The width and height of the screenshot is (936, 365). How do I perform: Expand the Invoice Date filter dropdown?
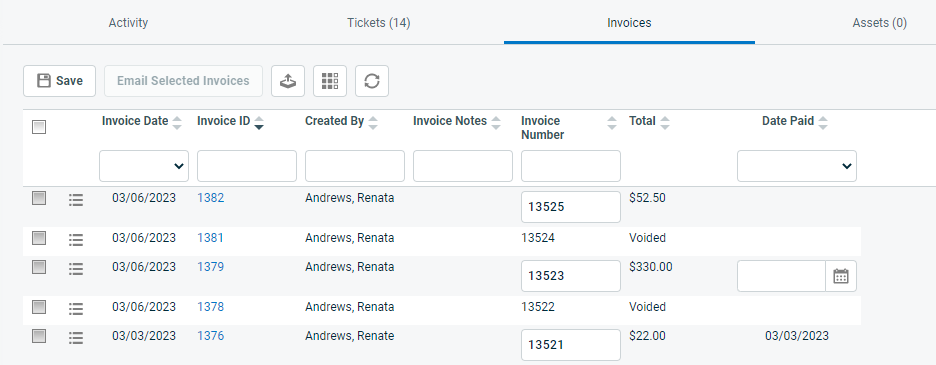click(x=144, y=166)
